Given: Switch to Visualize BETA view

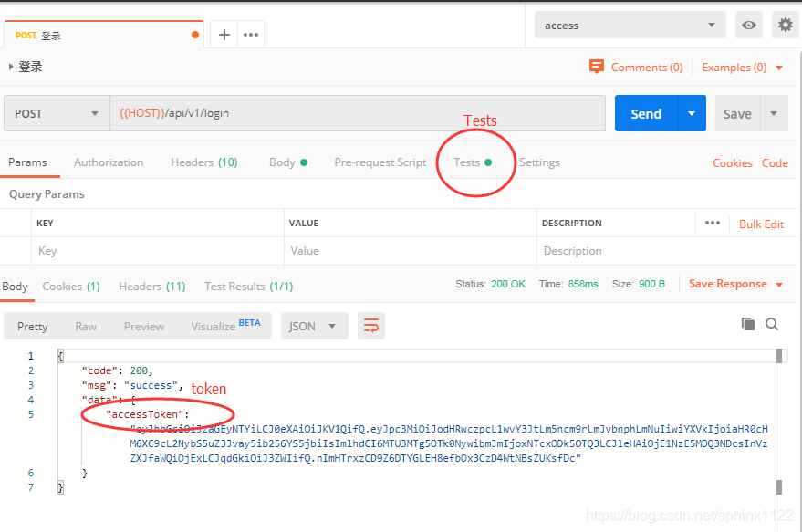Looking at the screenshot, I should click(225, 326).
